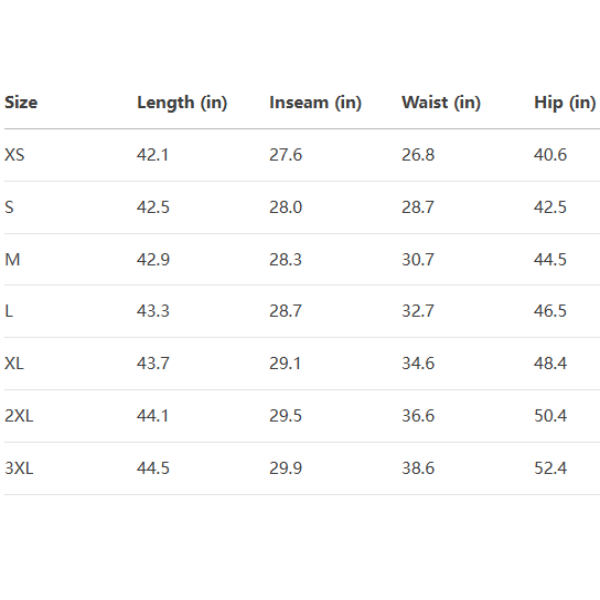Click the Size column header

click(21, 102)
